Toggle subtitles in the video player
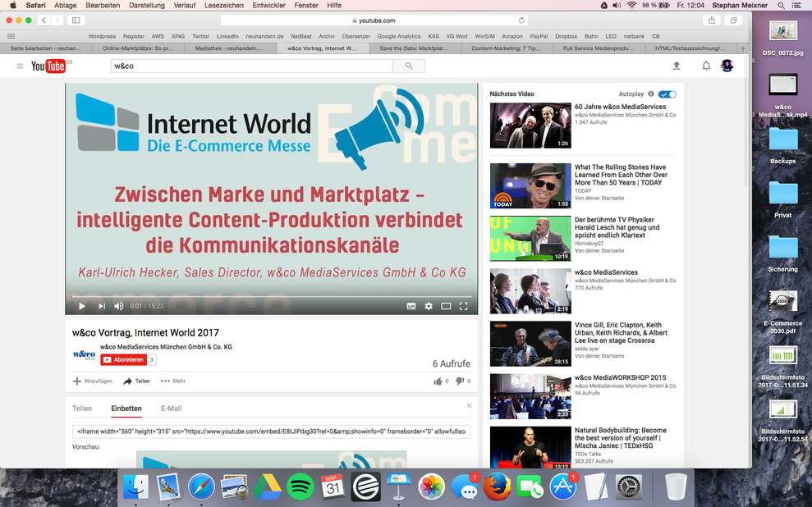The image size is (812, 507). tap(411, 306)
